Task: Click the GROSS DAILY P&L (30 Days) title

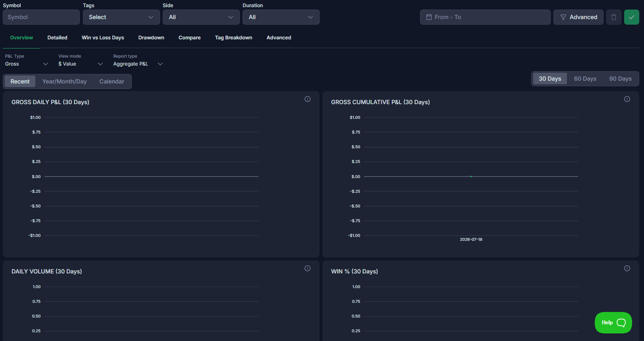Action: (x=50, y=102)
